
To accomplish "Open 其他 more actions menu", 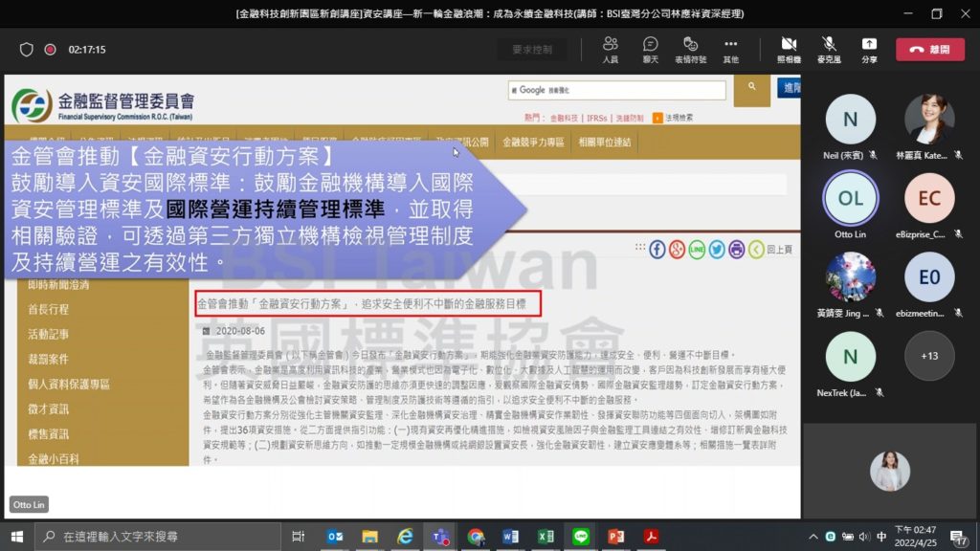I will 730,50.
